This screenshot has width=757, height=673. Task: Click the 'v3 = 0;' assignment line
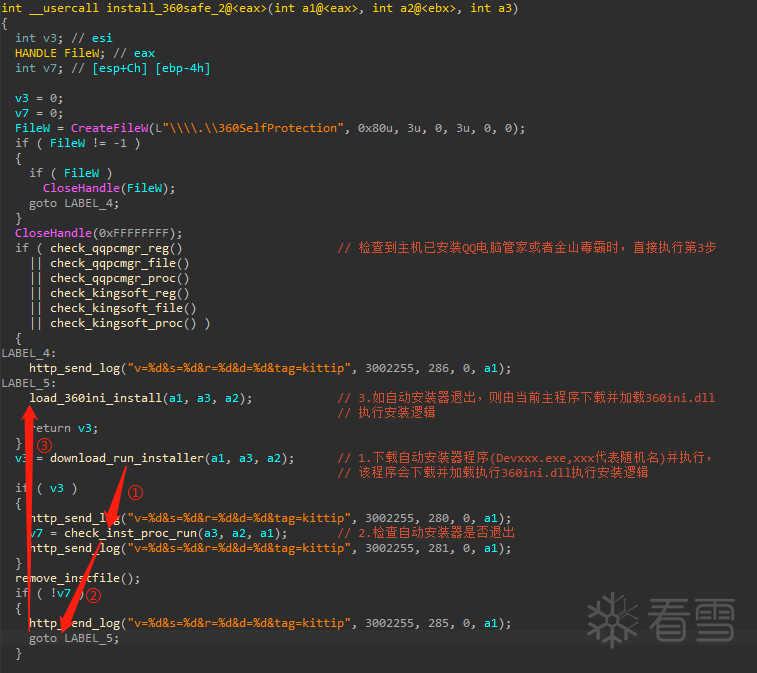pos(39,98)
